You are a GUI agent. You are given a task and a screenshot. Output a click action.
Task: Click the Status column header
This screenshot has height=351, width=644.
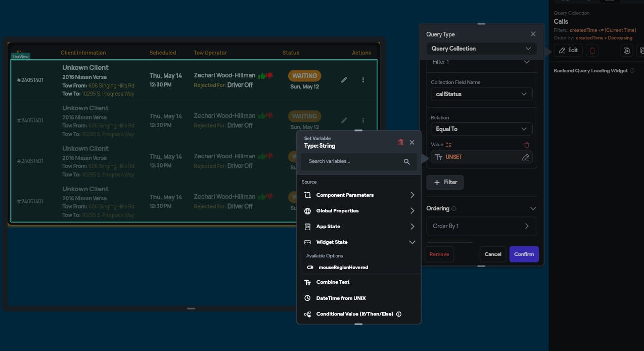click(291, 53)
